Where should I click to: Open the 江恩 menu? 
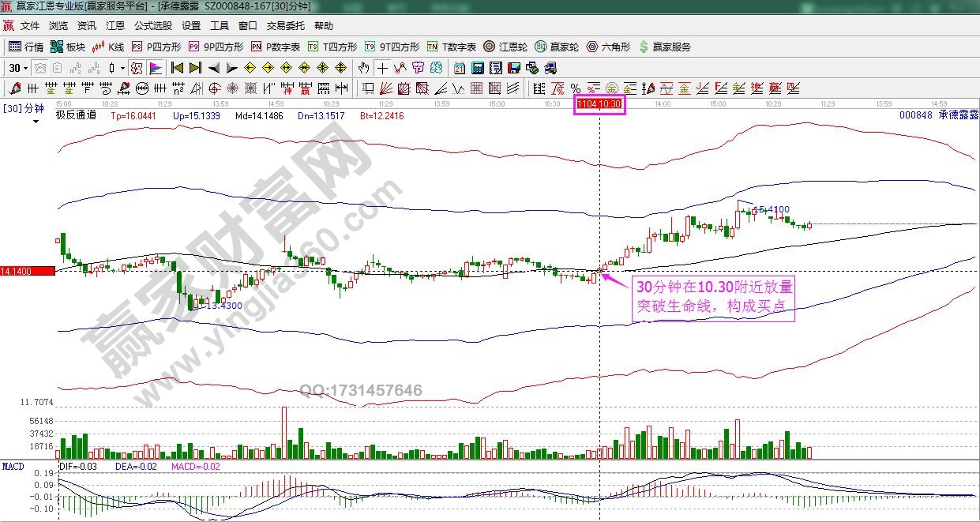(115, 25)
